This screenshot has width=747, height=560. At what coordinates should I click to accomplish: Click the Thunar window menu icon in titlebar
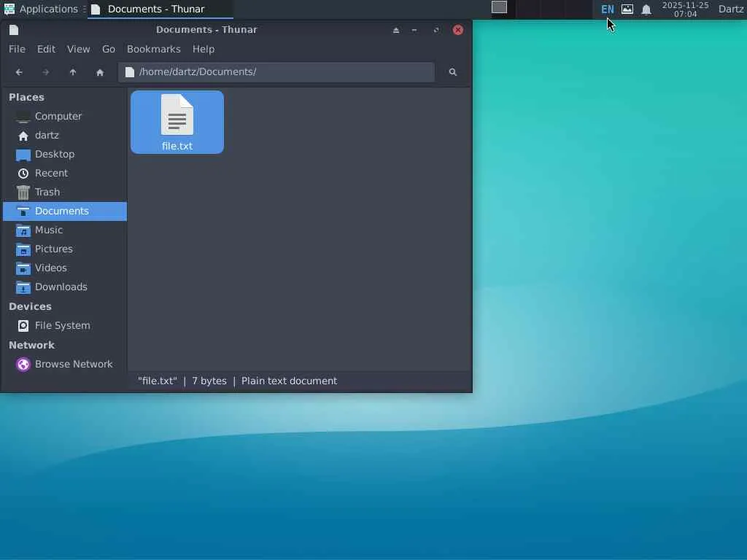(x=14, y=30)
